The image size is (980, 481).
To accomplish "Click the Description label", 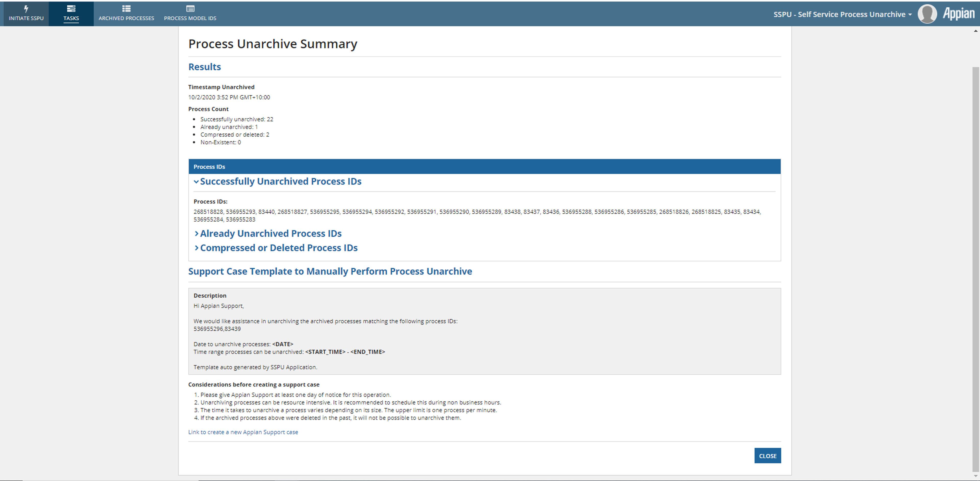I will click(x=210, y=295).
